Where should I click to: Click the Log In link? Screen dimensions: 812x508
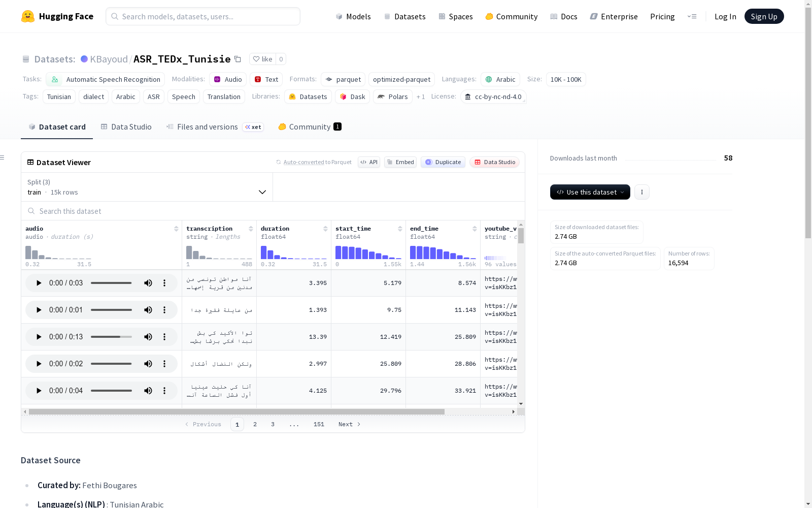[725, 16]
